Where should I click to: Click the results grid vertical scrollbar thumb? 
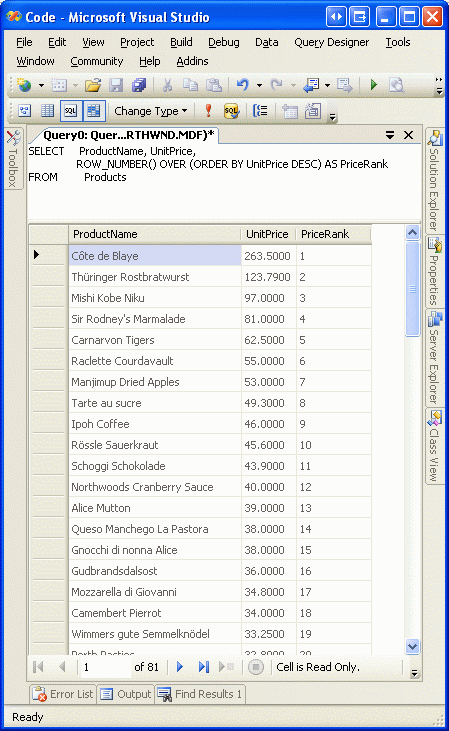(x=413, y=289)
